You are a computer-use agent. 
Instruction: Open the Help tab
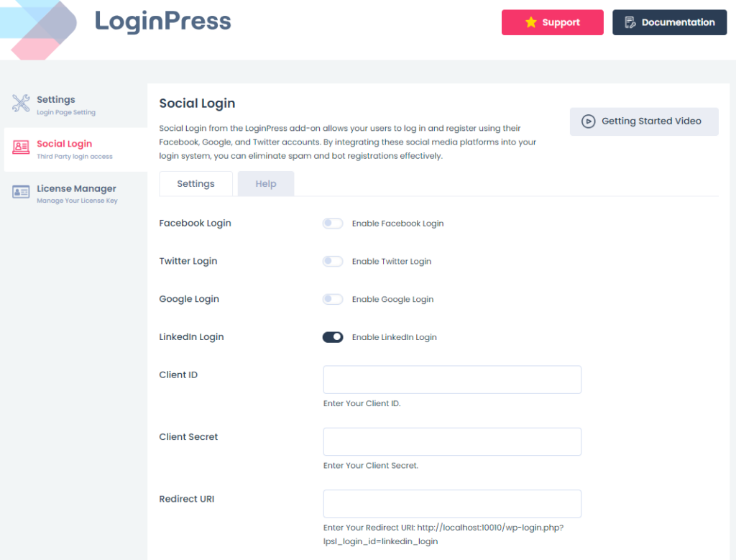click(x=266, y=183)
